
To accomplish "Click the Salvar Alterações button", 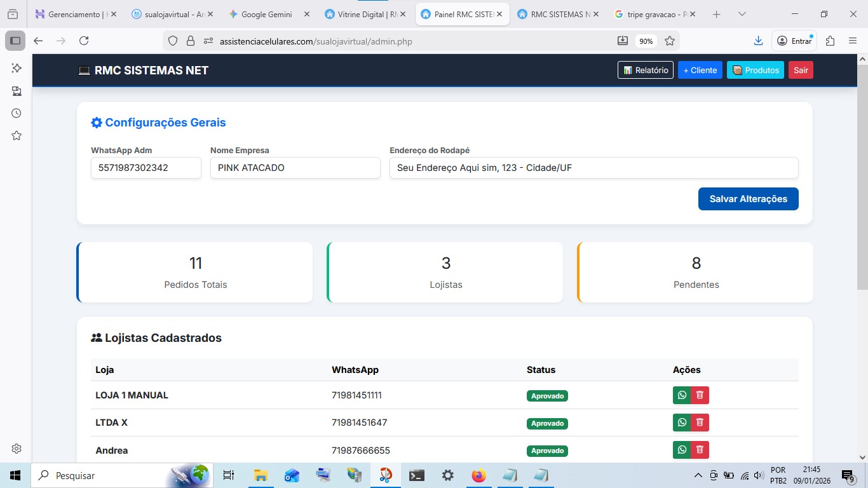I will pos(748,199).
